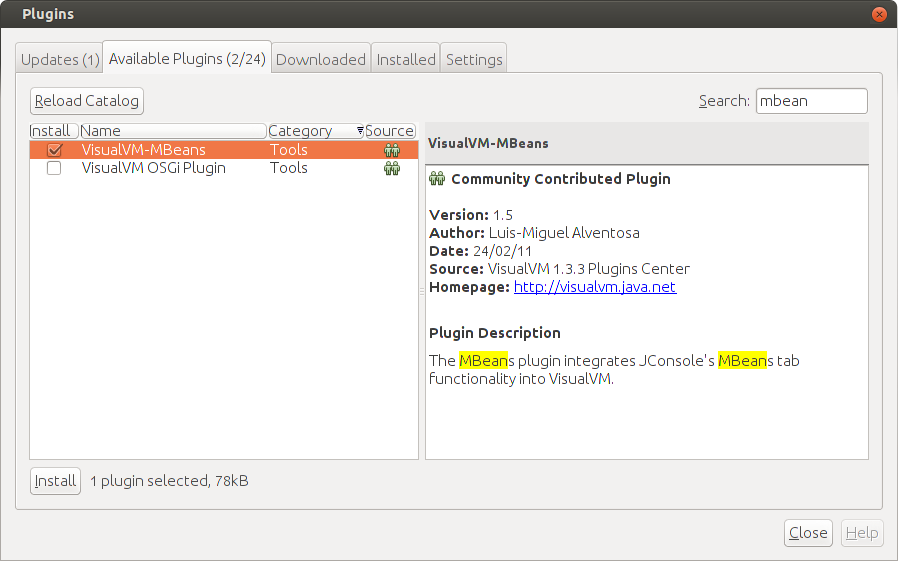Click the Author Luis-Miguel Alventosa text
This screenshot has height=561, width=898.
(534, 233)
